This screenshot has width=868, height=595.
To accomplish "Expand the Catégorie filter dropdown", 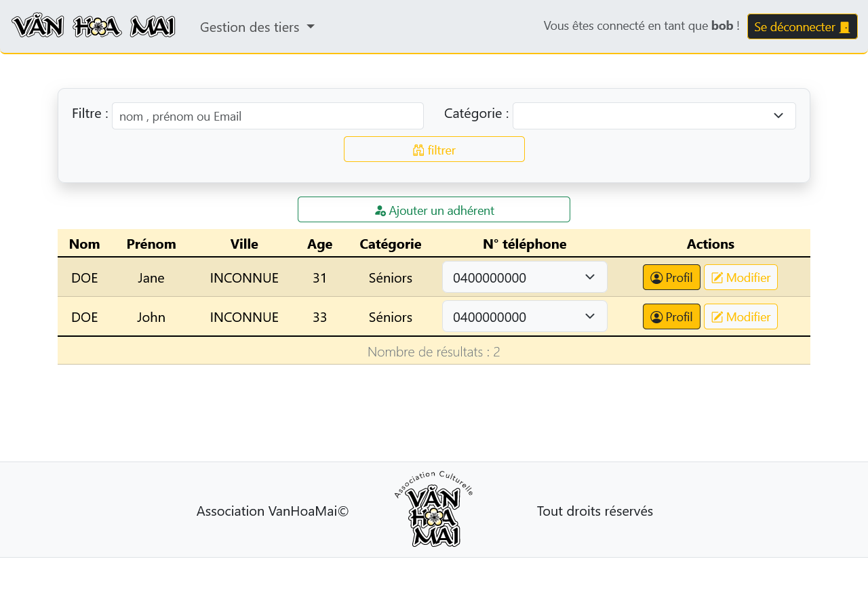I will click(654, 116).
